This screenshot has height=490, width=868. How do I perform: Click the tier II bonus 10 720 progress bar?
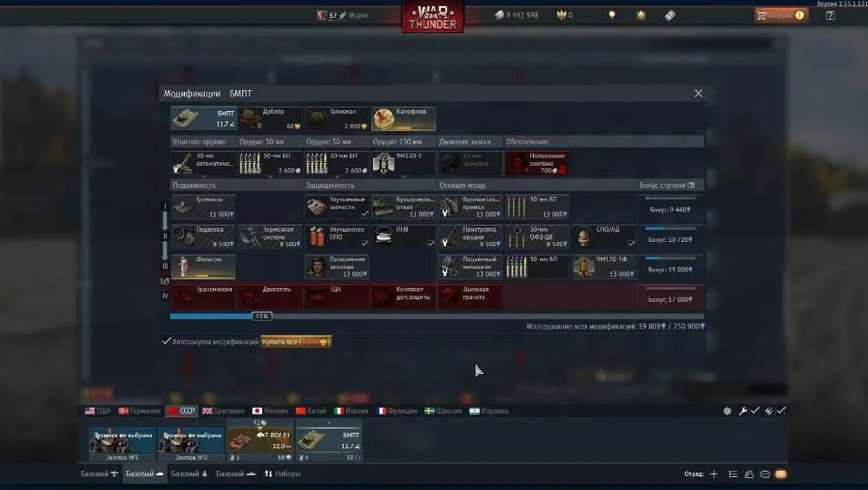pyautogui.click(x=670, y=228)
